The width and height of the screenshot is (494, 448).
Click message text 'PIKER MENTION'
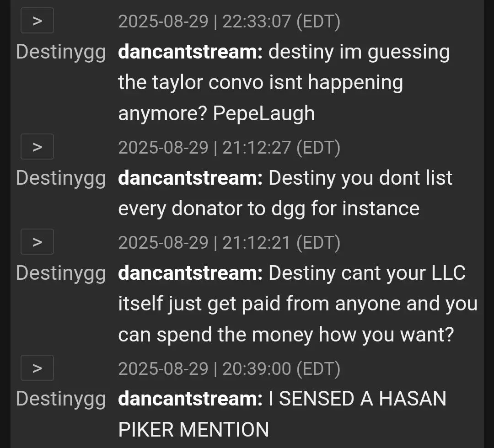193,429
